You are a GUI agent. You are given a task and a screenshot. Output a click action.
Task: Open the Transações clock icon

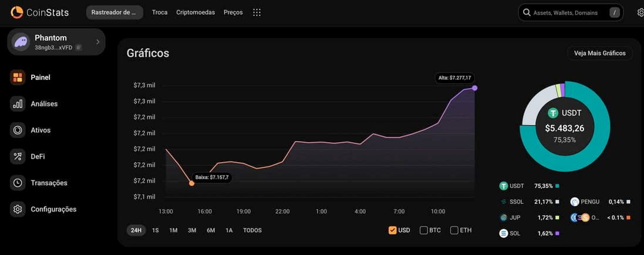pos(18,183)
